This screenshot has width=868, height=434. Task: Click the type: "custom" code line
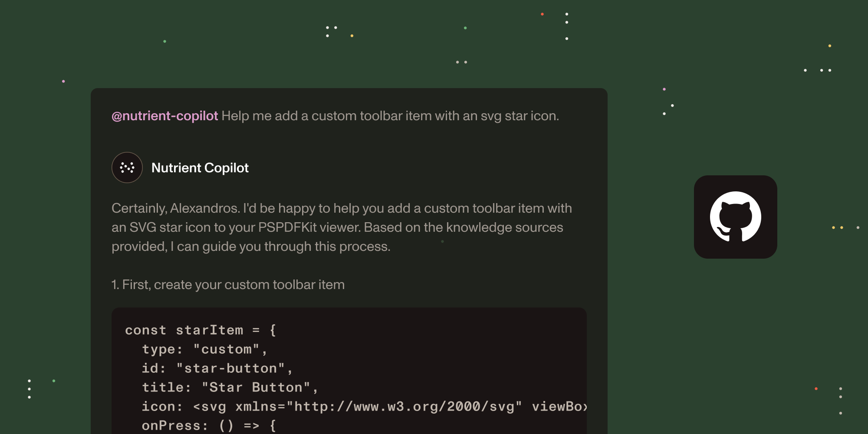click(x=204, y=349)
